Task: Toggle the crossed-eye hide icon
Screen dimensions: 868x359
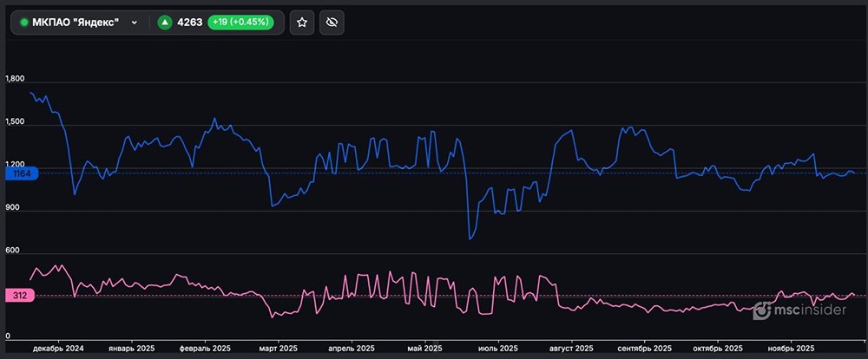Action: 330,23
